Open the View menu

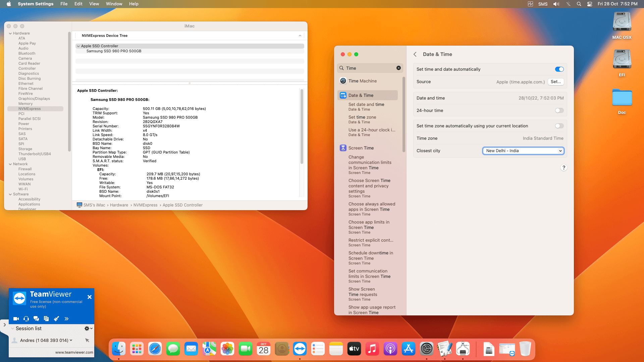click(94, 4)
